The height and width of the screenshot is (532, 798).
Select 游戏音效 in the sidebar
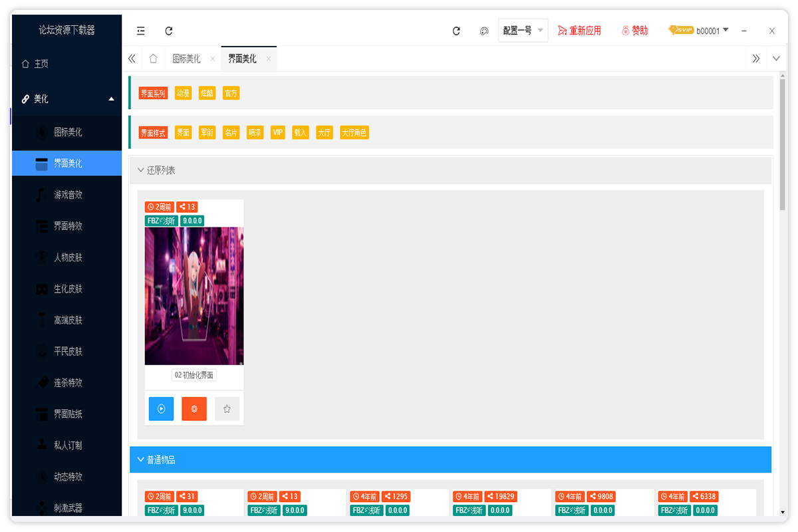click(x=68, y=195)
